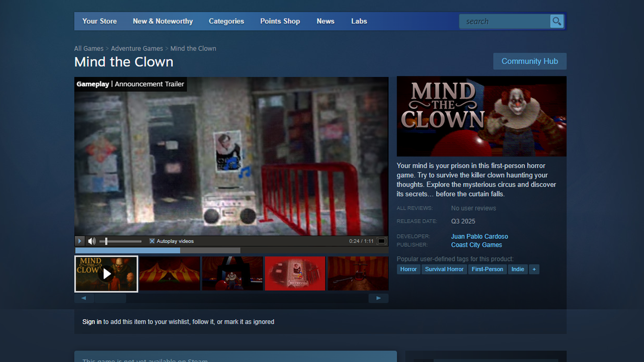644x362 pixels.
Task: Click the First-Person tag
Action: pyautogui.click(x=488, y=269)
